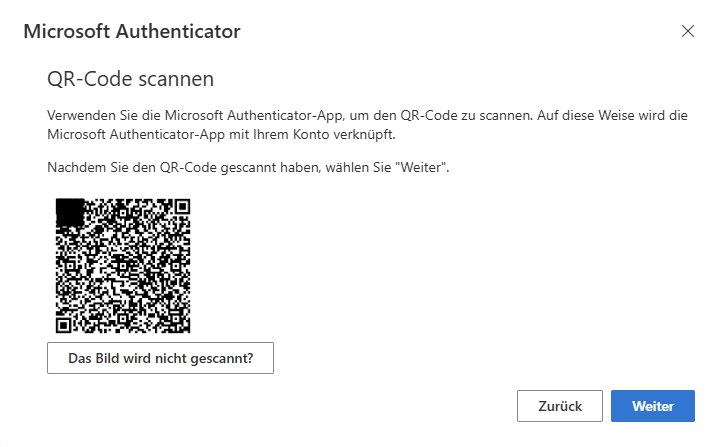Click the "Microsoft Authenticator" dialog title
This screenshot has height=447, width=716.
(132, 32)
